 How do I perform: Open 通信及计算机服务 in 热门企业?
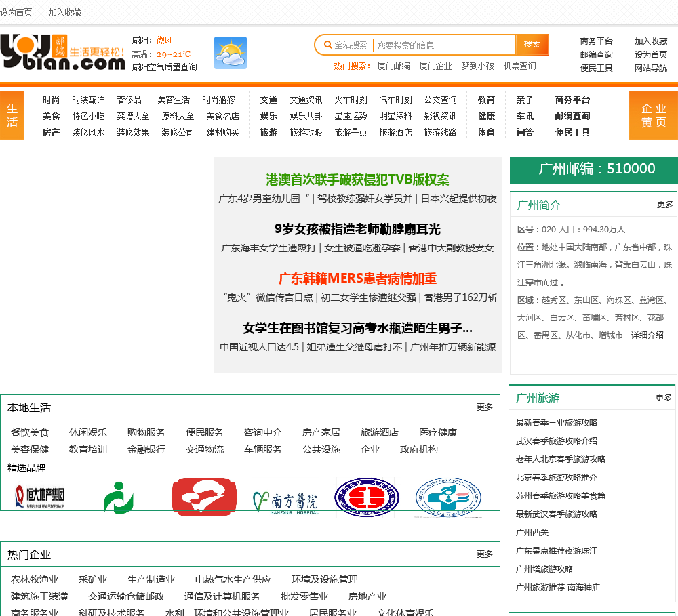click(x=222, y=596)
